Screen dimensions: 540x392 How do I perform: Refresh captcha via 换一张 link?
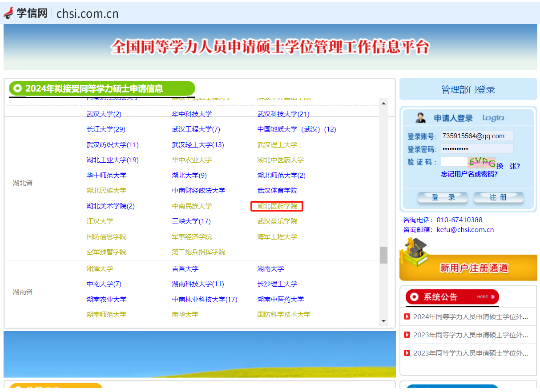click(x=508, y=166)
